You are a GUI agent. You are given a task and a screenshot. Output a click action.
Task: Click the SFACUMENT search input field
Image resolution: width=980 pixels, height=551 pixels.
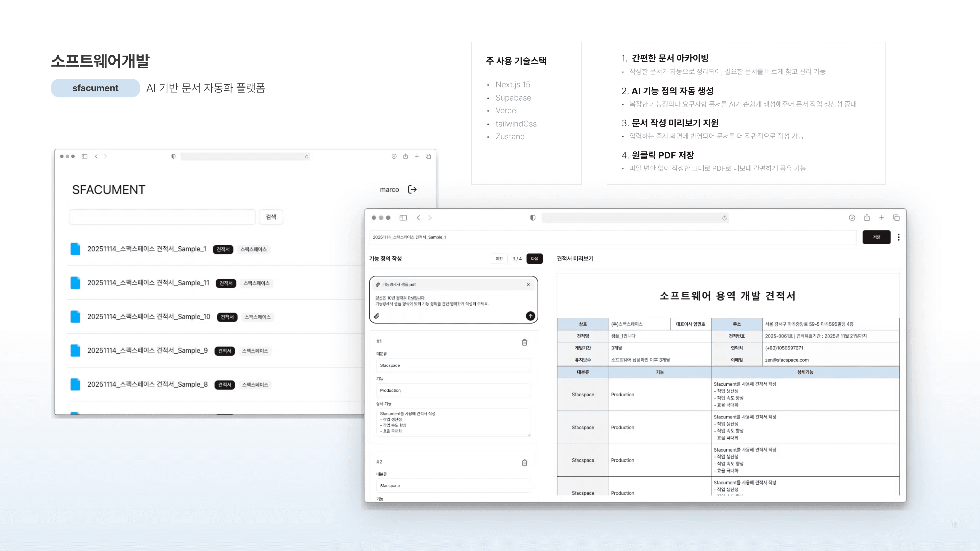click(162, 217)
